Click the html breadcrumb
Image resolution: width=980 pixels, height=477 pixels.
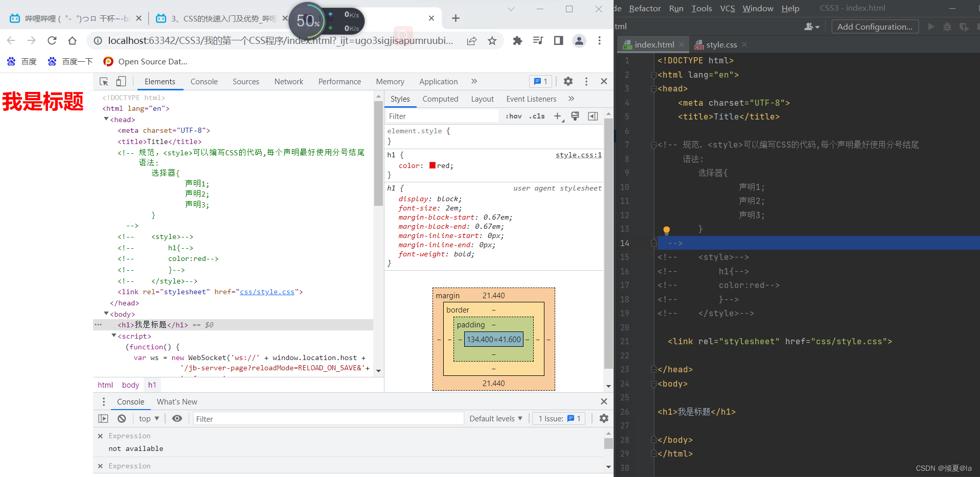(105, 385)
